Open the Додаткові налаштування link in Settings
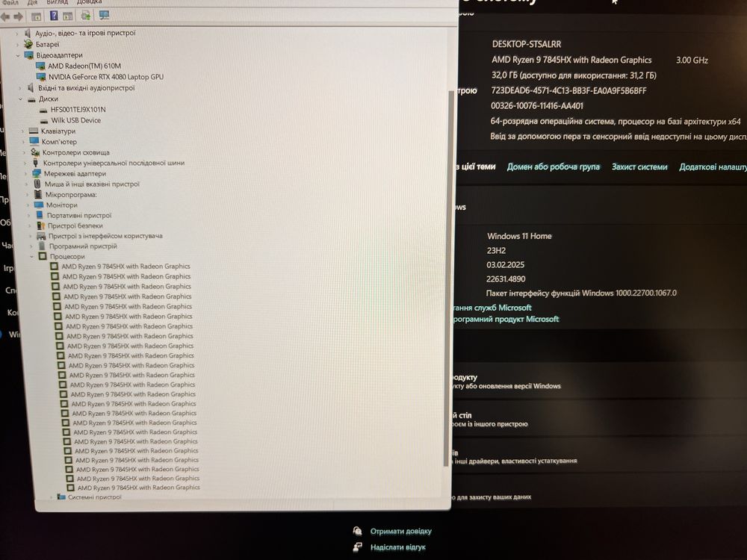The height and width of the screenshot is (560, 747). coord(713,167)
